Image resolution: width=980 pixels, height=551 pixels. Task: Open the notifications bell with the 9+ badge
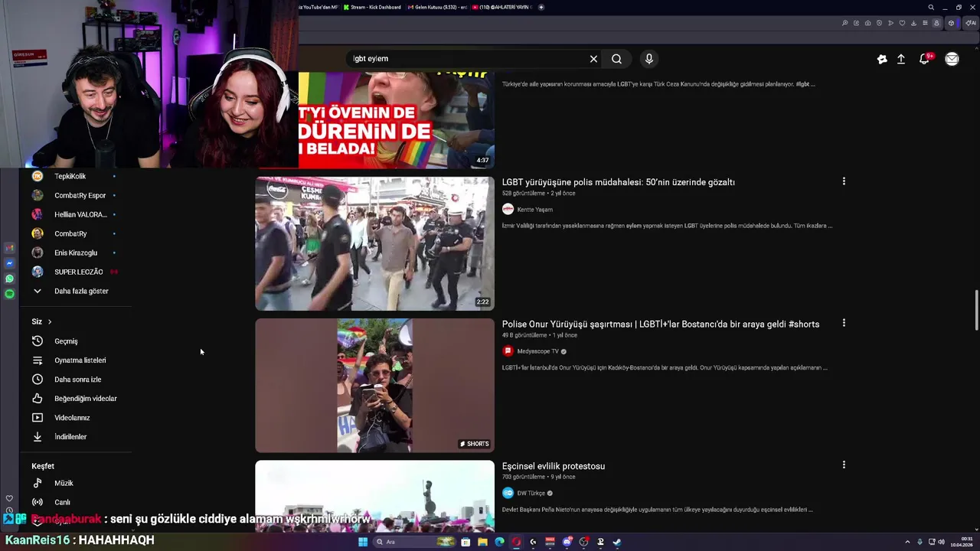point(925,59)
